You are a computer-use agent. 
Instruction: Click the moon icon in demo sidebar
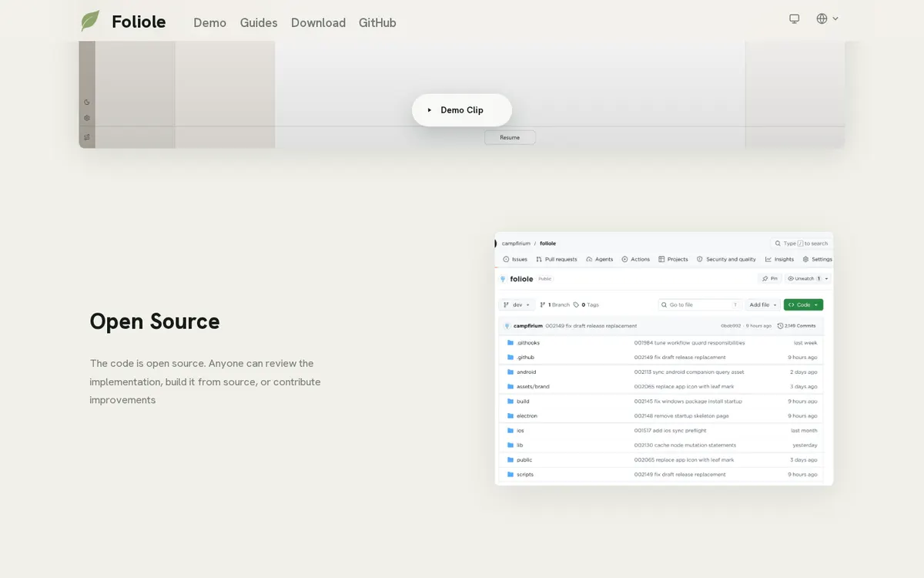[87, 102]
